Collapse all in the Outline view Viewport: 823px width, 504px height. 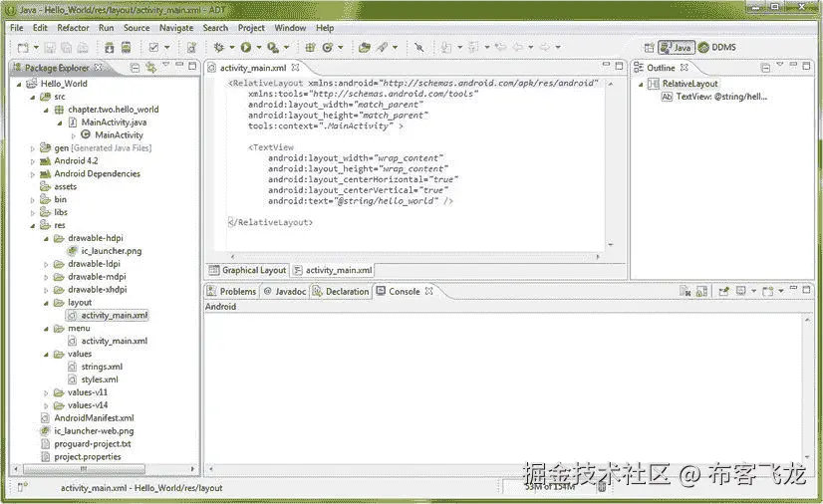tap(765, 68)
